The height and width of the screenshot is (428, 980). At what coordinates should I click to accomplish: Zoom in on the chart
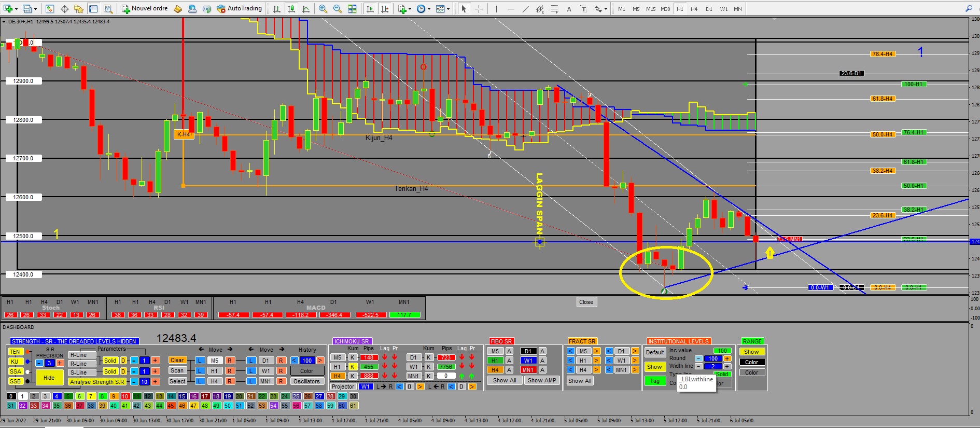click(323, 9)
